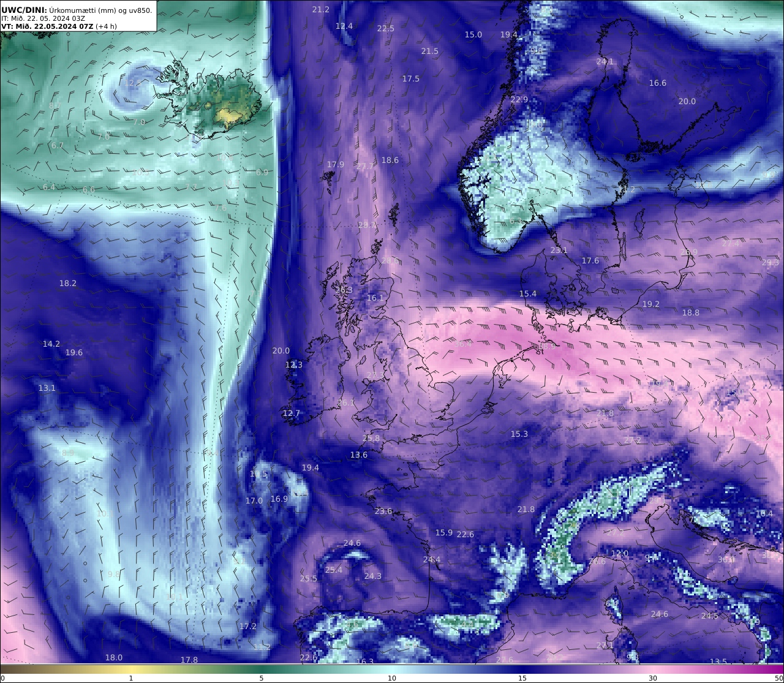
Task: Click the colorbar tick label 5
Action: 262,678
